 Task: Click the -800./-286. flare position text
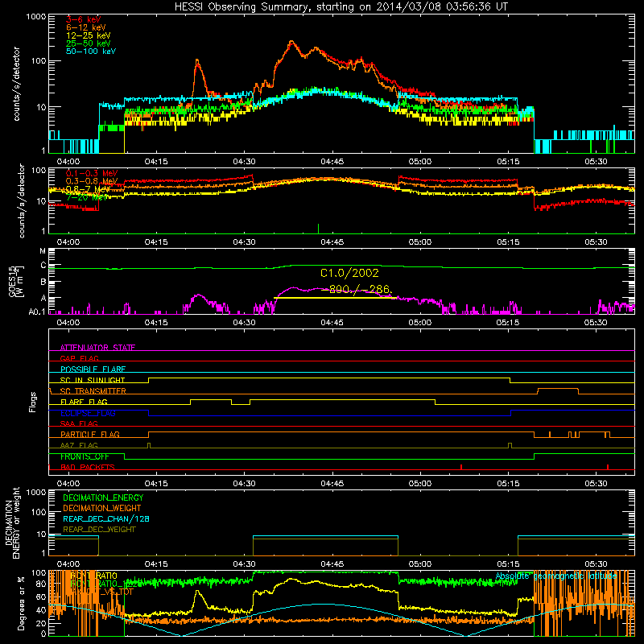click(x=357, y=290)
